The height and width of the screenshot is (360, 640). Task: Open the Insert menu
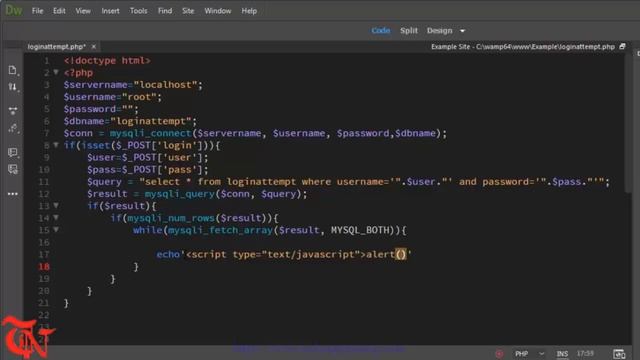point(111,11)
